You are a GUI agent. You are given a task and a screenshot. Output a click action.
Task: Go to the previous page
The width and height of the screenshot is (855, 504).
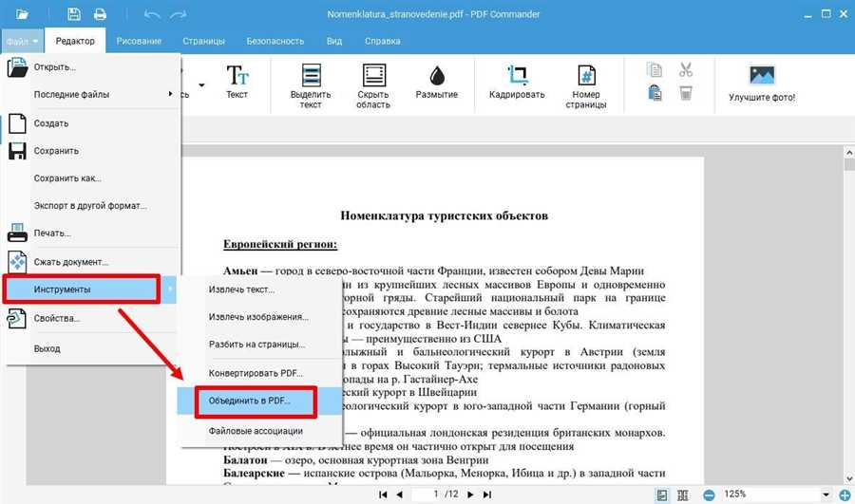(399, 495)
